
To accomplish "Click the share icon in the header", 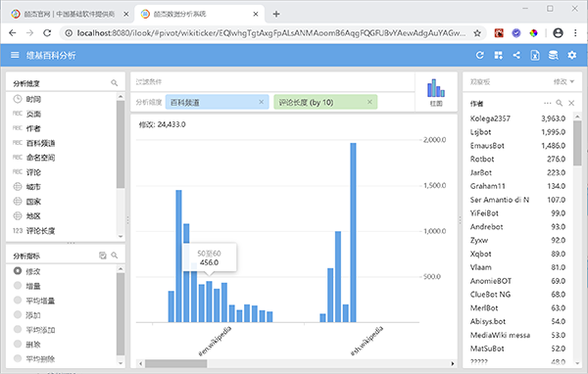I will click(x=516, y=55).
